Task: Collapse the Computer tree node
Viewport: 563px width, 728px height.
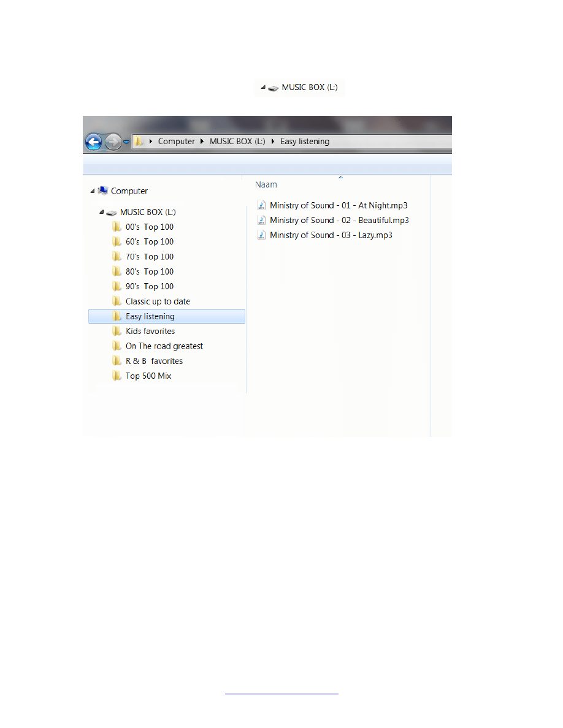Action: click(x=93, y=191)
